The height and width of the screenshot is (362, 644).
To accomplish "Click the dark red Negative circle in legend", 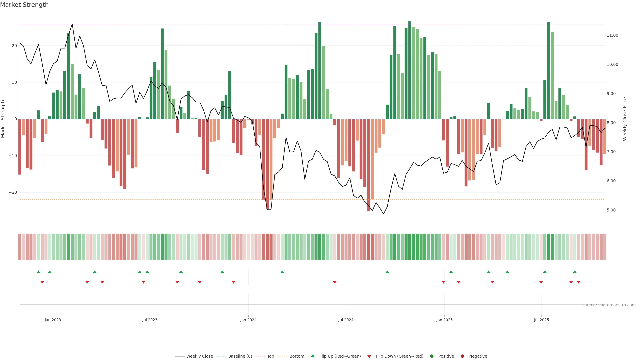I will point(462,356).
